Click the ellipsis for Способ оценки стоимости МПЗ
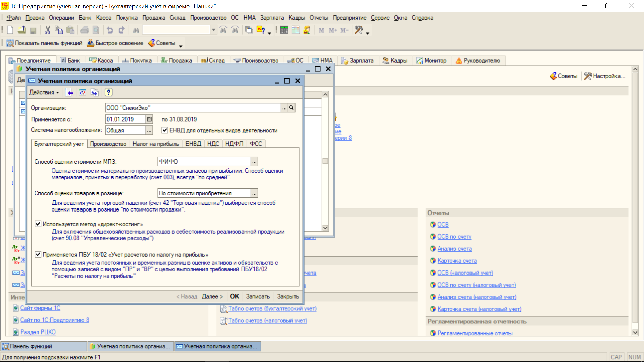Screen dimensions: 644x362 coord(254,162)
